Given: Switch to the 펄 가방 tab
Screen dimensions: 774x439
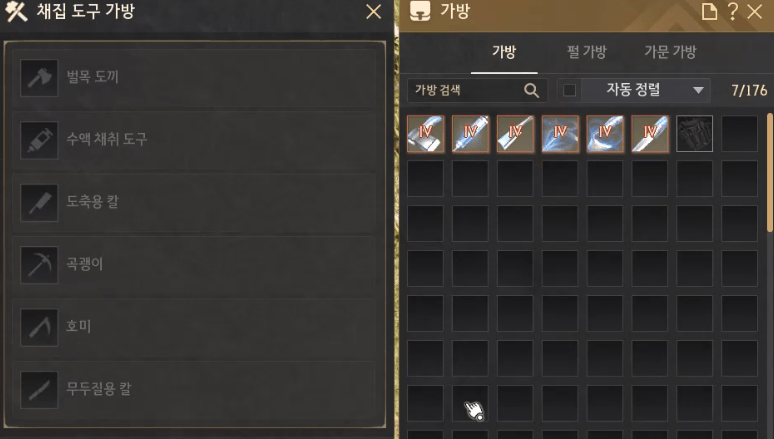Looking at the screenshot, I should (x=586, y=52).
